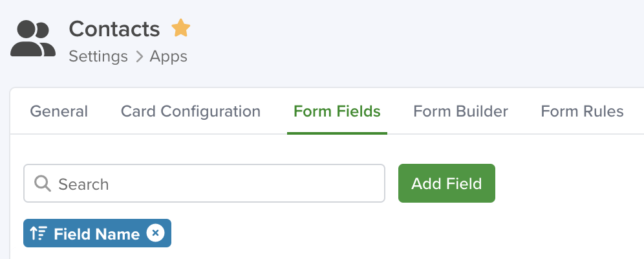
Task: Click the Search placeholder text
Action: (83, 184)
